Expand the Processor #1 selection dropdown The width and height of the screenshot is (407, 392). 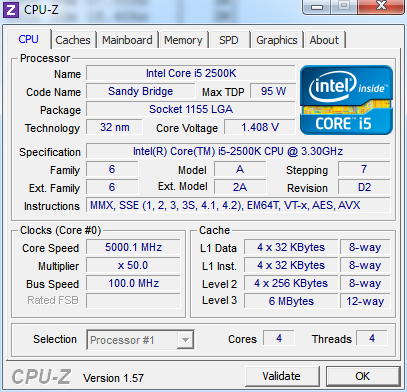point(140,340)
